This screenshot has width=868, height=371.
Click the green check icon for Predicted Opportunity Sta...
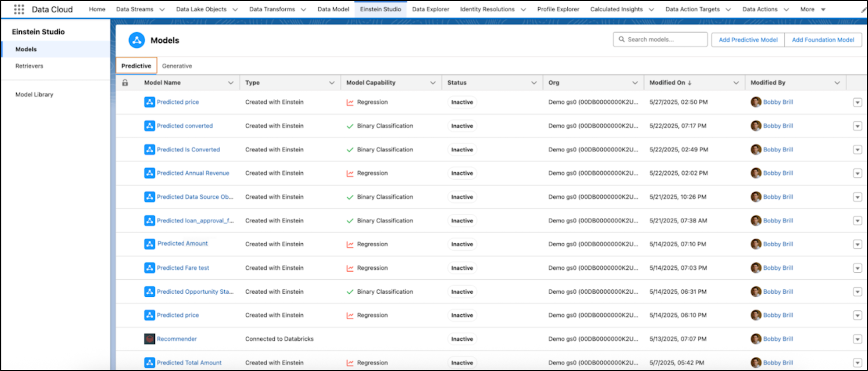(350, 292)
